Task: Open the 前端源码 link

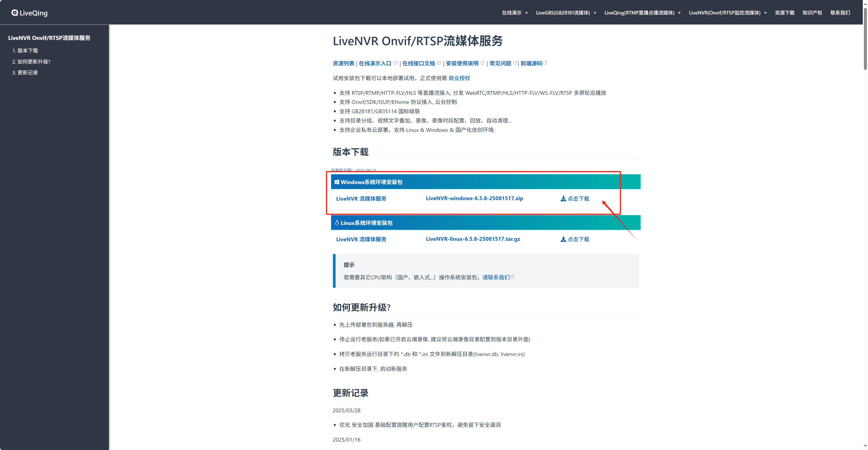Action: point(531,63)
